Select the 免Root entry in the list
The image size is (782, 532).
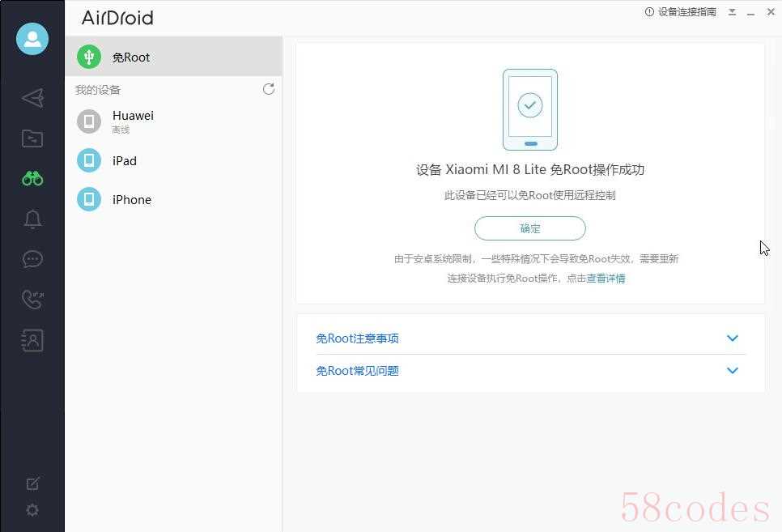click(x=173, y=57)
